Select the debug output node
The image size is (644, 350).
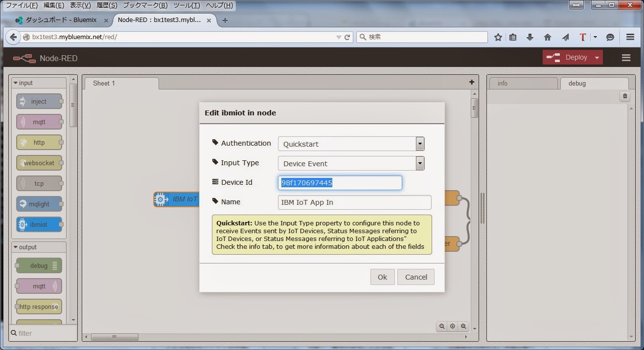[x=39, y=266]
